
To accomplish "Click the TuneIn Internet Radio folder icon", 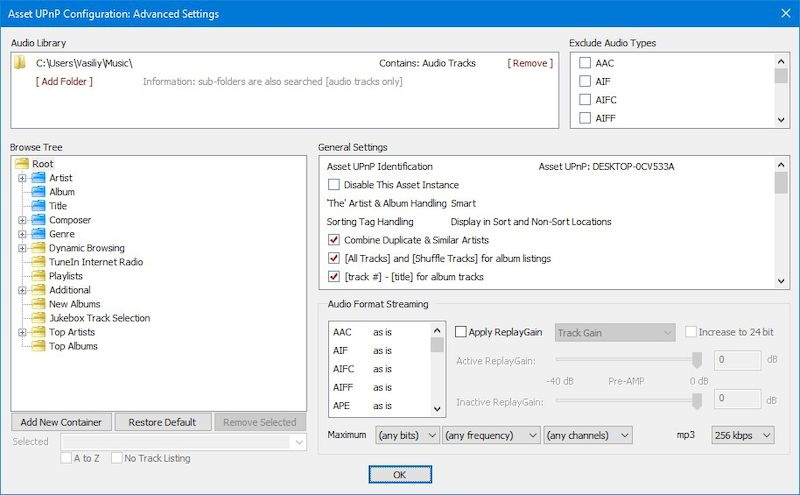I will tap(39, 262).
